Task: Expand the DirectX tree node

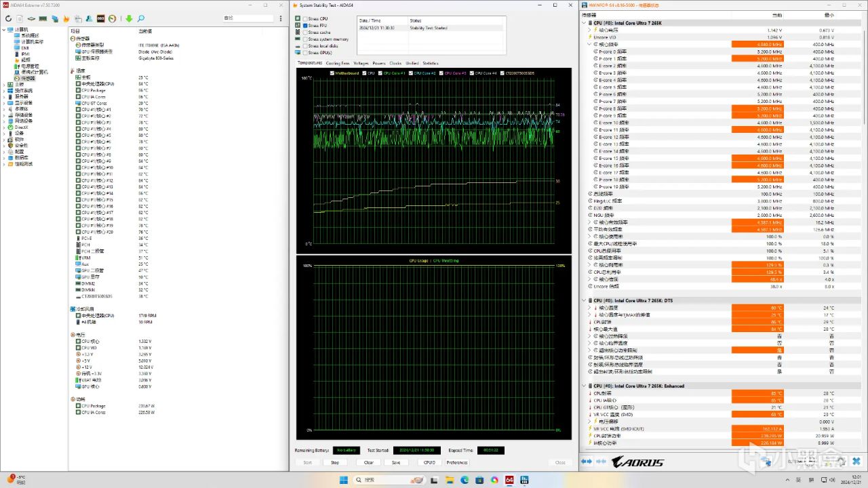Action: tap(3, 127)
